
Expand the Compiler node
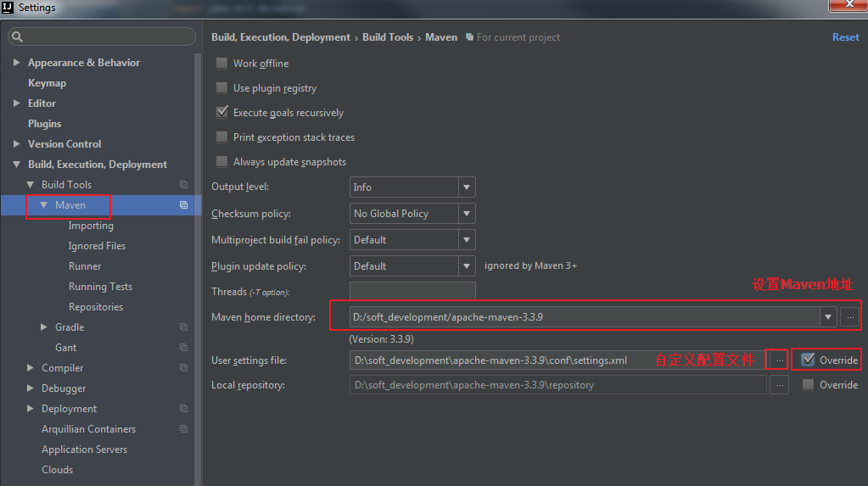31,368
